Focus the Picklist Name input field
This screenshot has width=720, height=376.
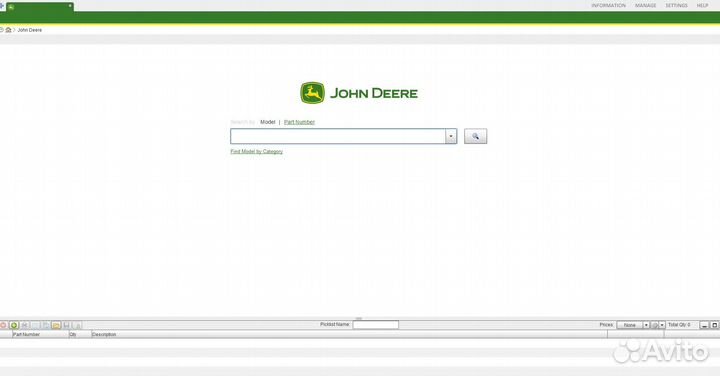click(x=376, y=325)
